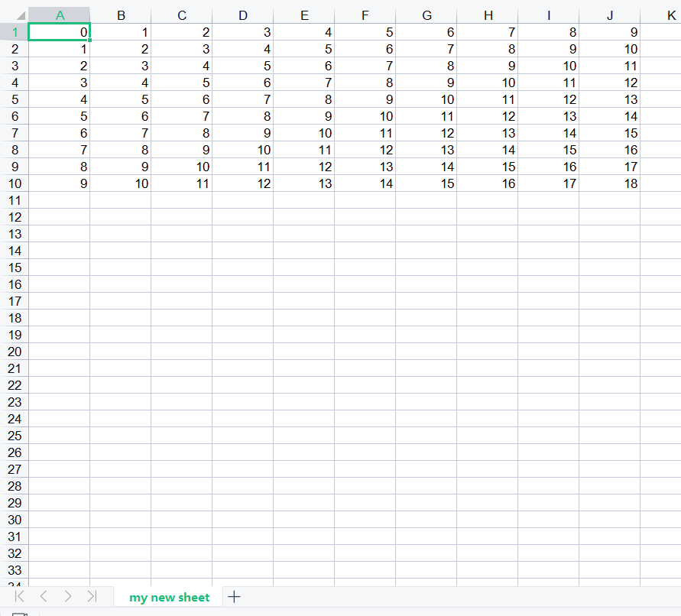Go to previous sheet with the left arrow

pos(44,596)
